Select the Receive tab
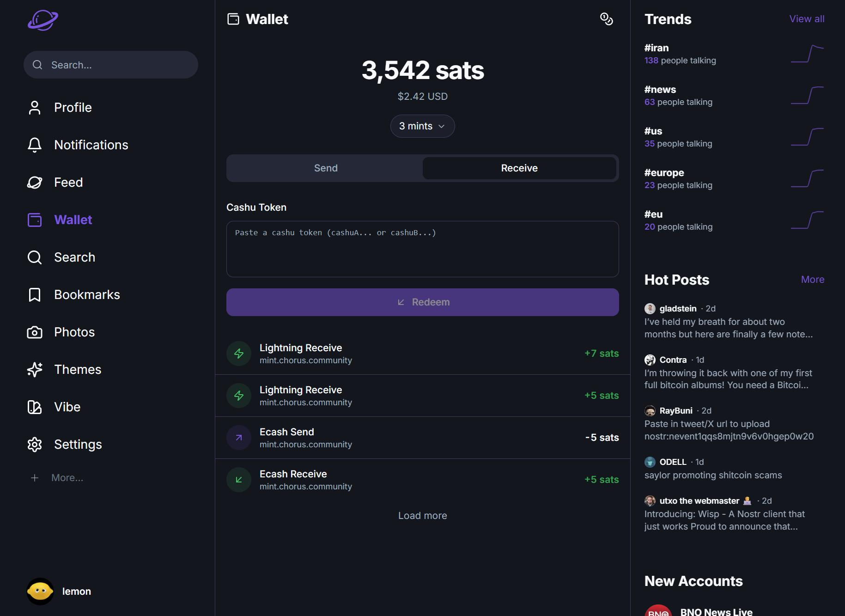This screenshot has height=616, width=845. 519,168
